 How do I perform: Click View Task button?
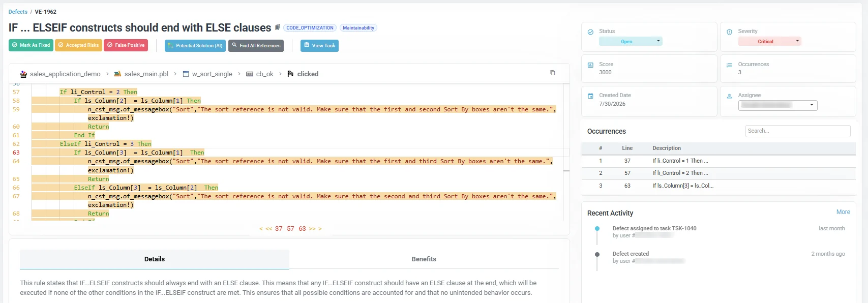click(x=319, y=46)
